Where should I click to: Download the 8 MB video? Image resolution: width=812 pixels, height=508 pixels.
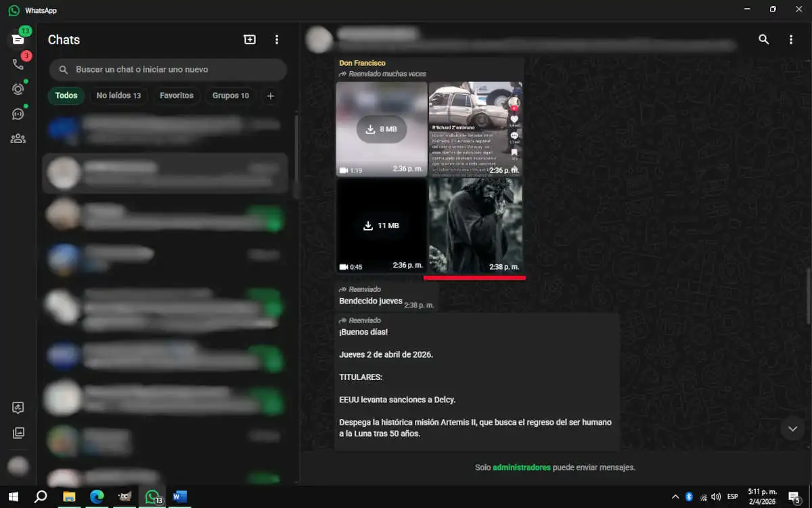(x=382, y=129)
